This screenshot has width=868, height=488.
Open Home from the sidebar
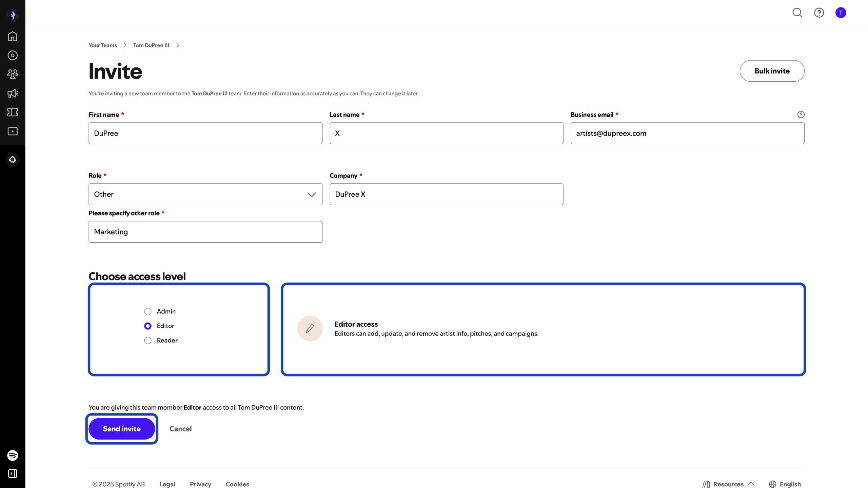[x=13, y=36]
